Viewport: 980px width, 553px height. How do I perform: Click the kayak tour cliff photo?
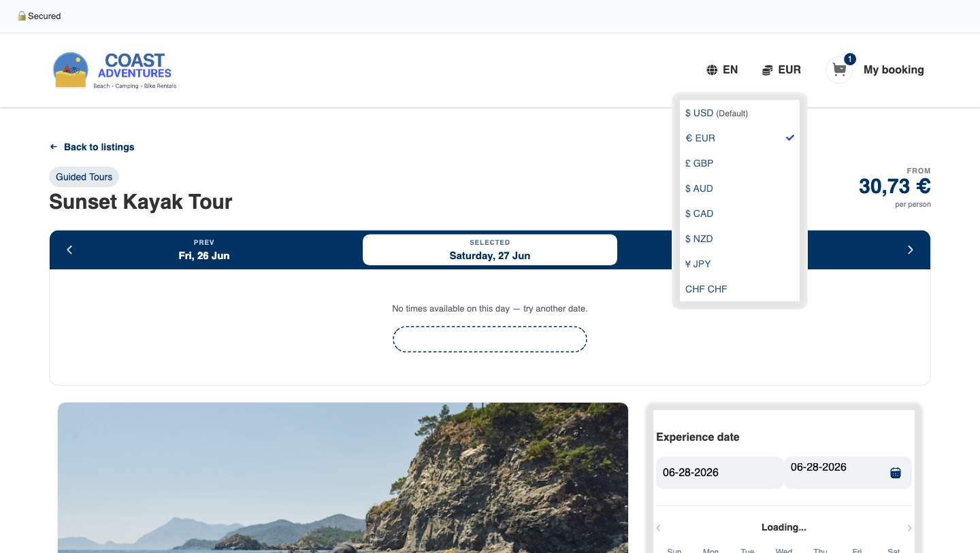click(343, 477)
